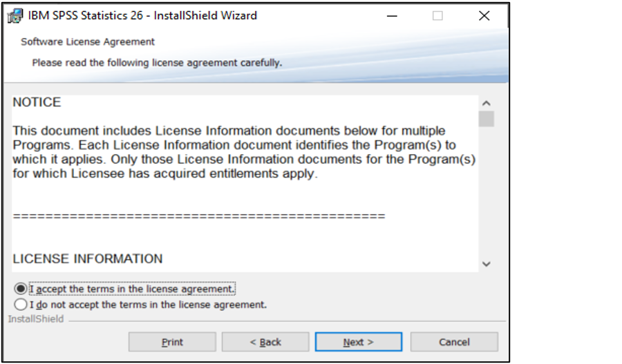This screenshot has width=622, height=364.
Task: Select the "I do not accept" radio button
Action: 21,305
